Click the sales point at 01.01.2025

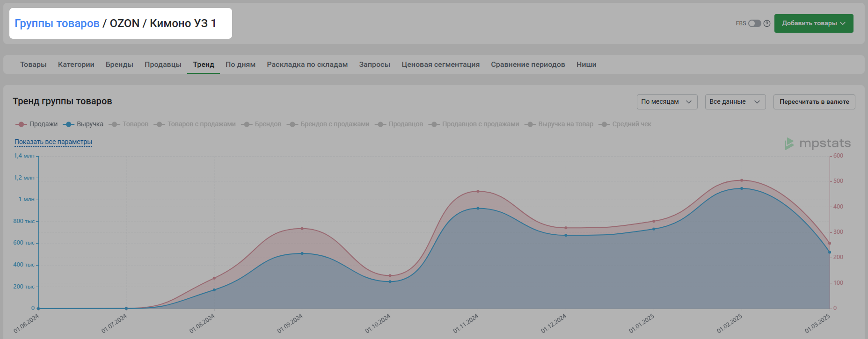[654, 221]
